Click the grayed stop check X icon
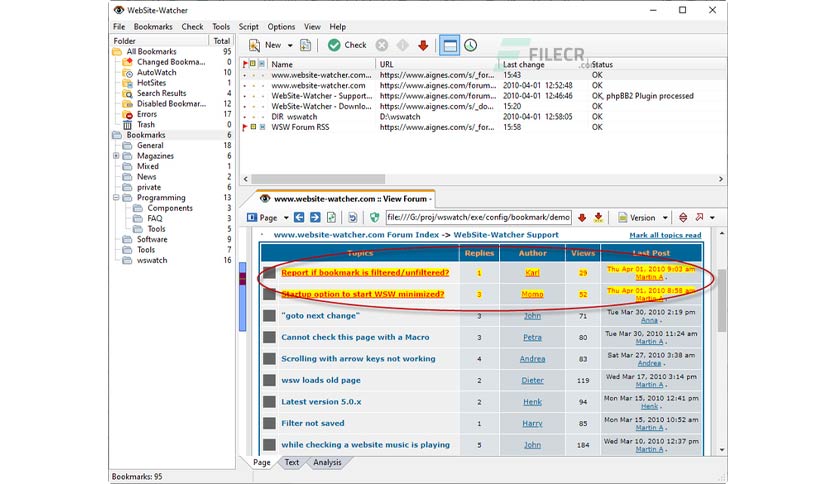Image resolution: width=836 pixels, height=484 pixels. (x=382, y=45)
